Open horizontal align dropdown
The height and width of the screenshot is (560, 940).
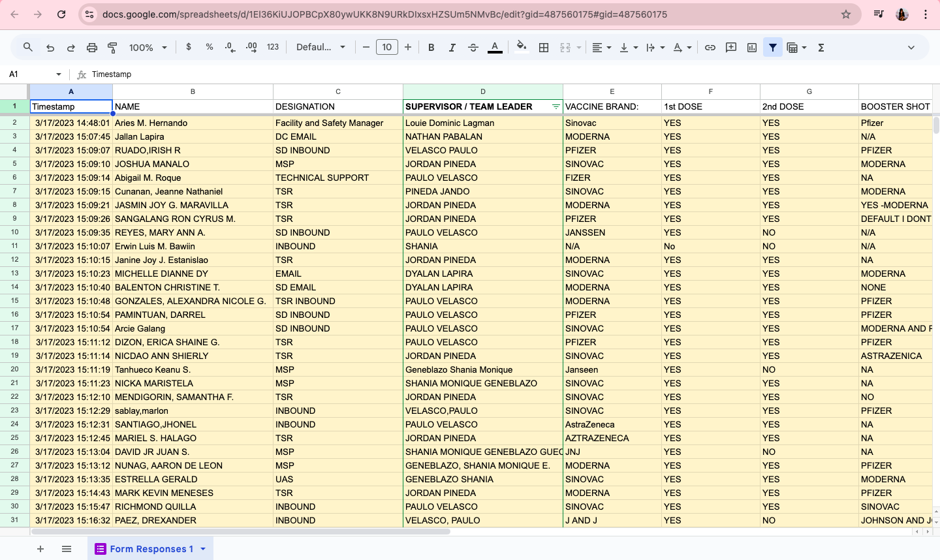pos(601,47)
